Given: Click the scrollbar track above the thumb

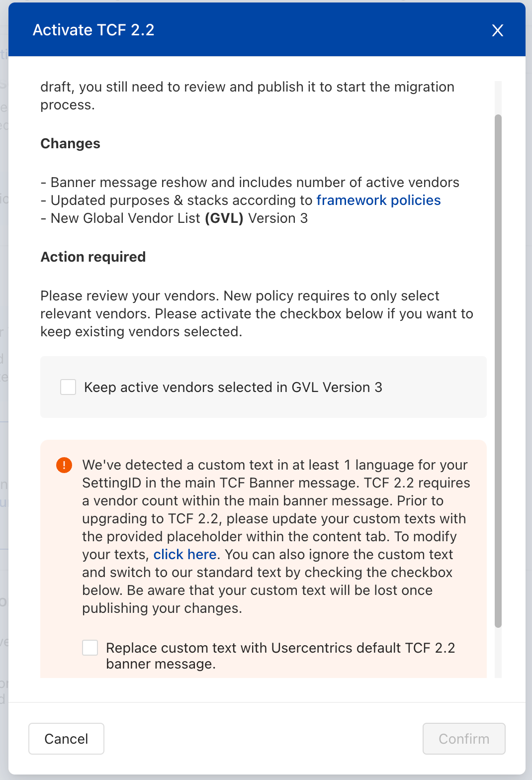Looking at the screenshot, I should click(498, 97).
